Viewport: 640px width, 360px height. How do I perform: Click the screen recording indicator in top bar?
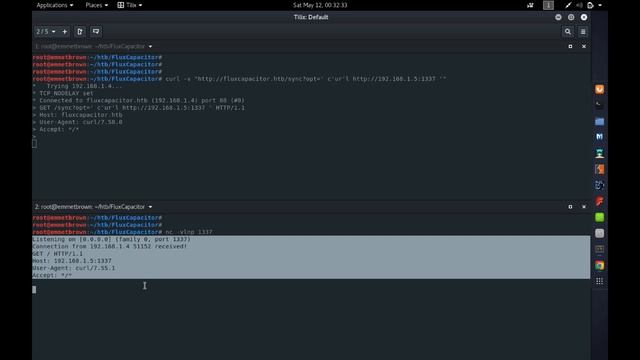pos(530,5)
